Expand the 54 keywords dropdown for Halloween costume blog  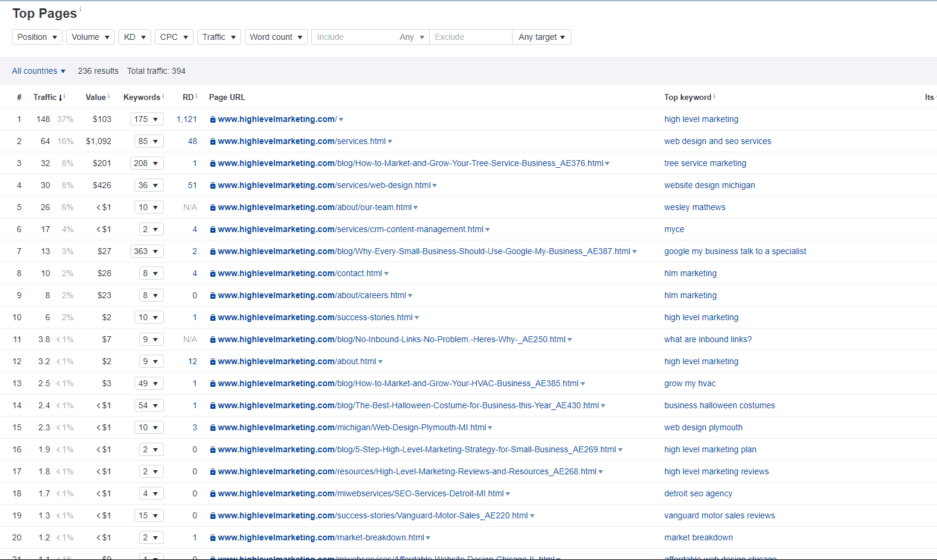(149, 405)
